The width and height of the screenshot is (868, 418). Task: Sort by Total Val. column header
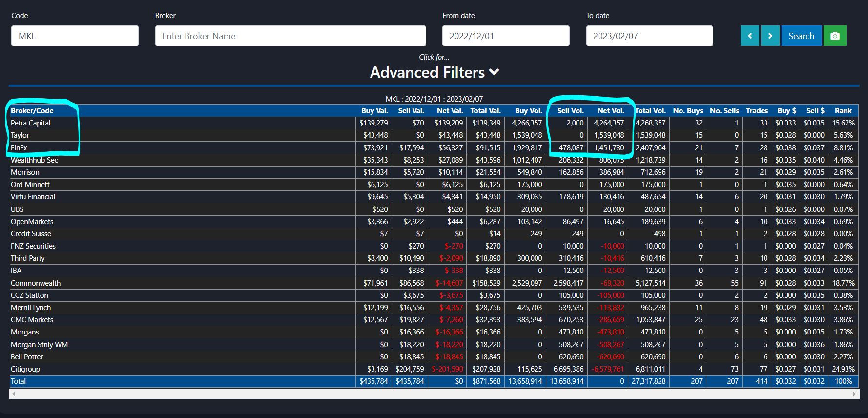tap(485, 111)
